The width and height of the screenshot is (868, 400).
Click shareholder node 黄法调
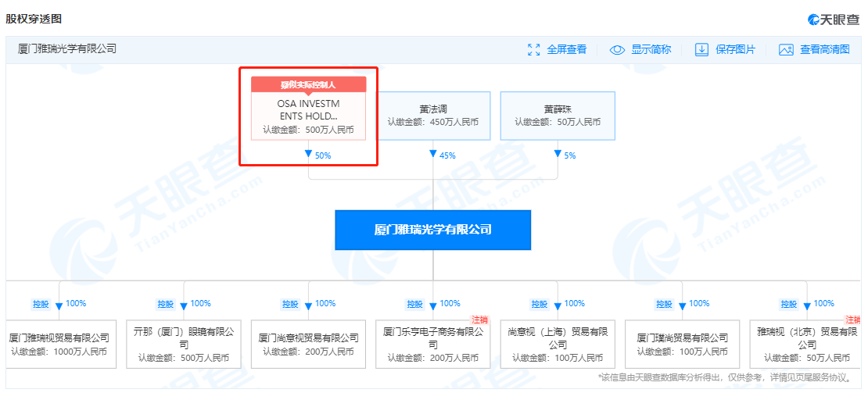tap(432, 116)
